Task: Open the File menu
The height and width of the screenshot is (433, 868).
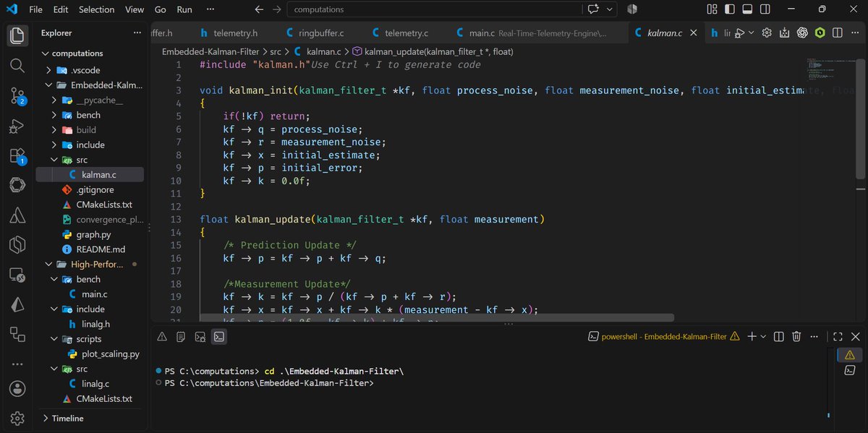Action: [x=36, y=9]
